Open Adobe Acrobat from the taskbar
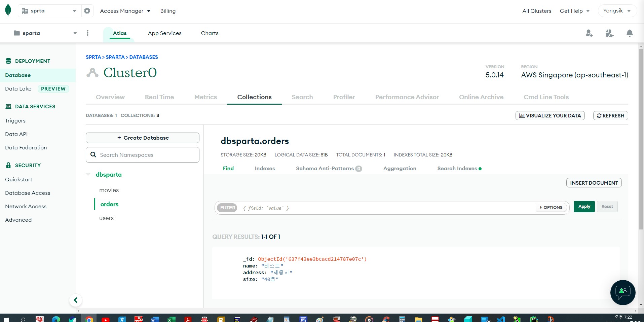This screenshot has width=644, height=322. [x=188, y=319]
